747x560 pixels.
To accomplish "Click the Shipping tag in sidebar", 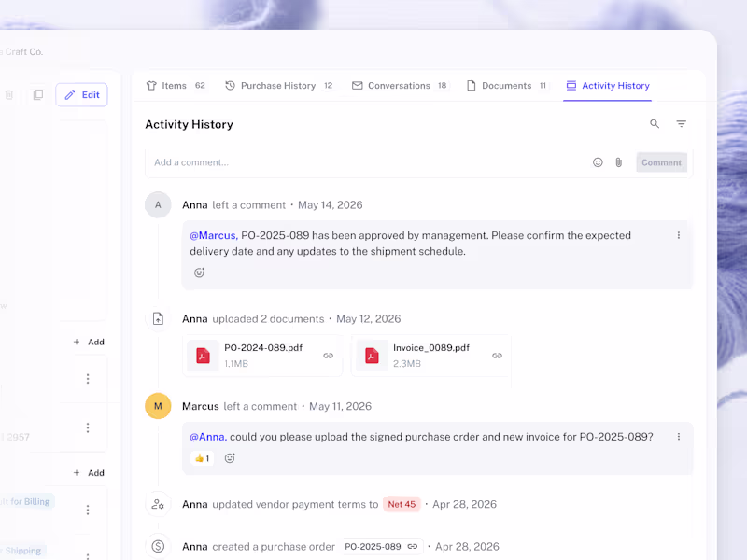I will click(22, 551).
